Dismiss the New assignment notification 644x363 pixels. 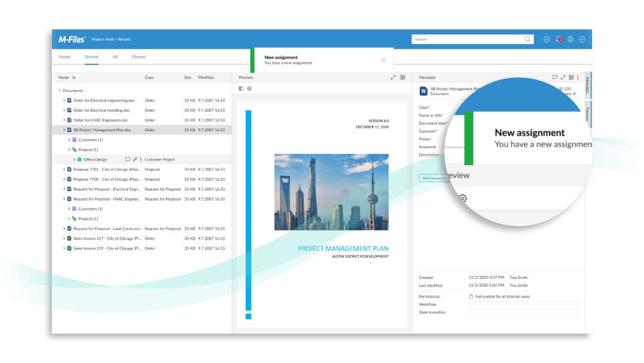coord(383,60)
